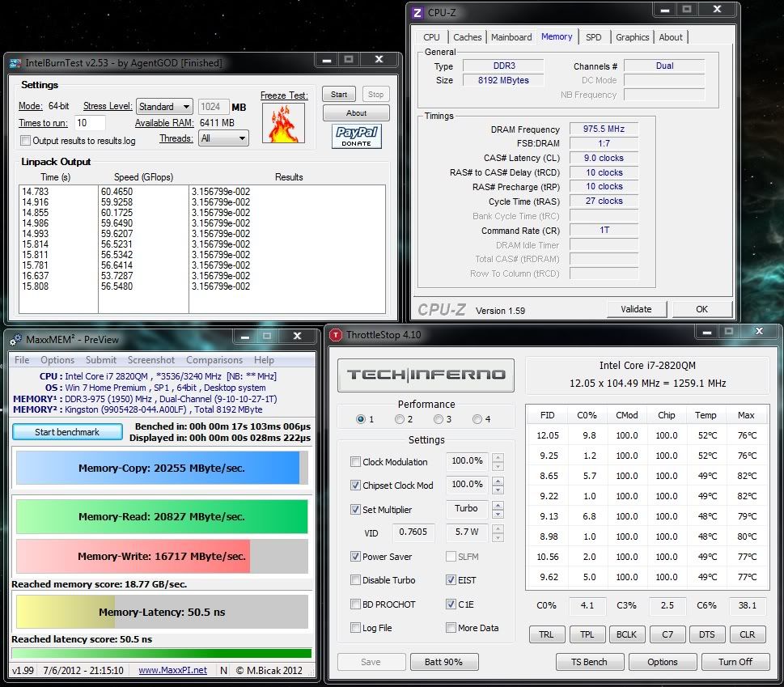Image resolution: width=784 pixels, height=687 pixels.
Task: Open the Threads dropdown in IntelBurnTest
Action: tap(223, 138)
